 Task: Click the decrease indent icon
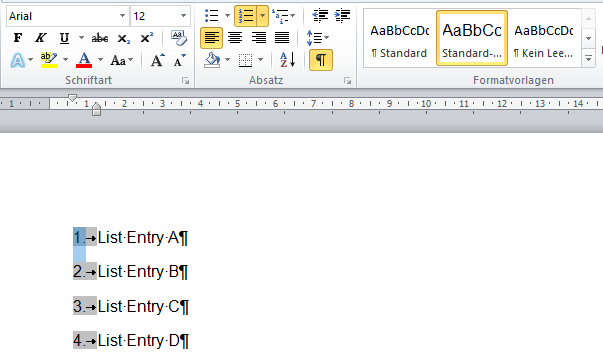pyautogui.click(x=320, y=16)
